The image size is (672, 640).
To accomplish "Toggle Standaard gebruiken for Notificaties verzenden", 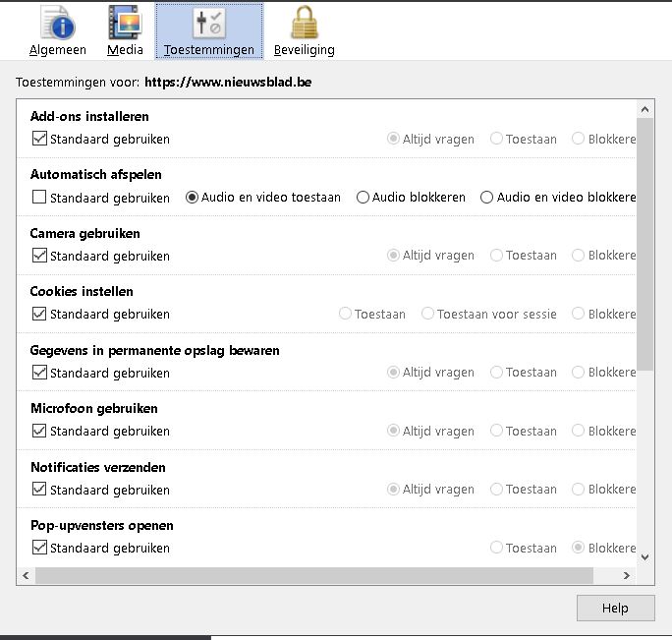I will (x=40, y=490).
